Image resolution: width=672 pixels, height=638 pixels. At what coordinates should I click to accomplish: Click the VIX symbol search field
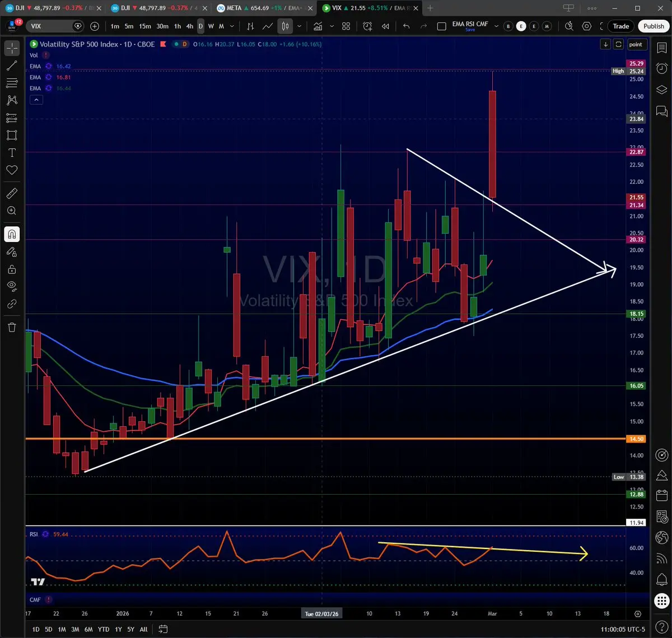click(x=55, y=26)
